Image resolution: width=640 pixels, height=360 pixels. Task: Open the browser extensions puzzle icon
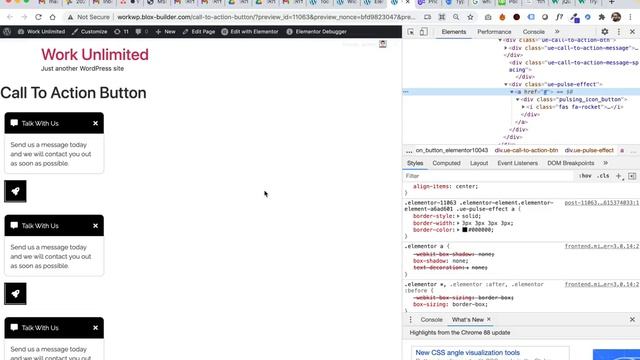coord(602,17)
